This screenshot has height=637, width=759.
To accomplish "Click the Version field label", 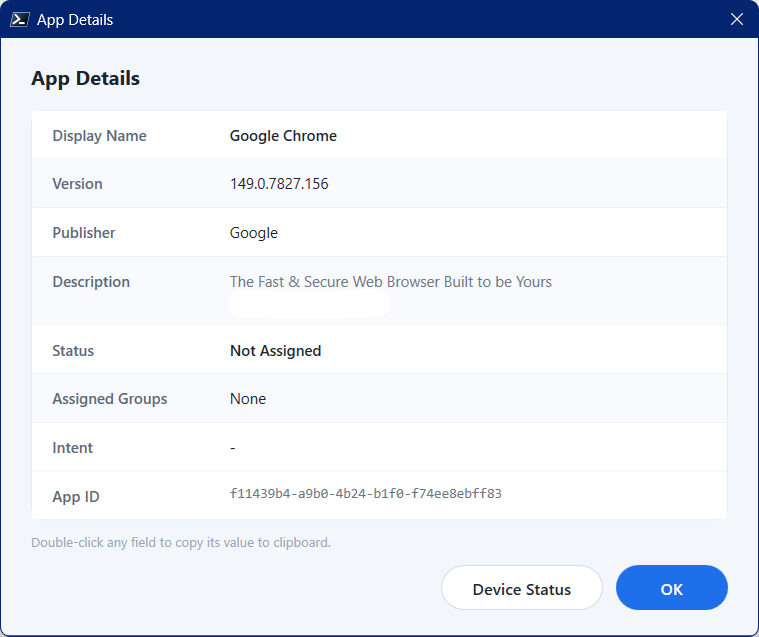I will click(x=77, y=184).
